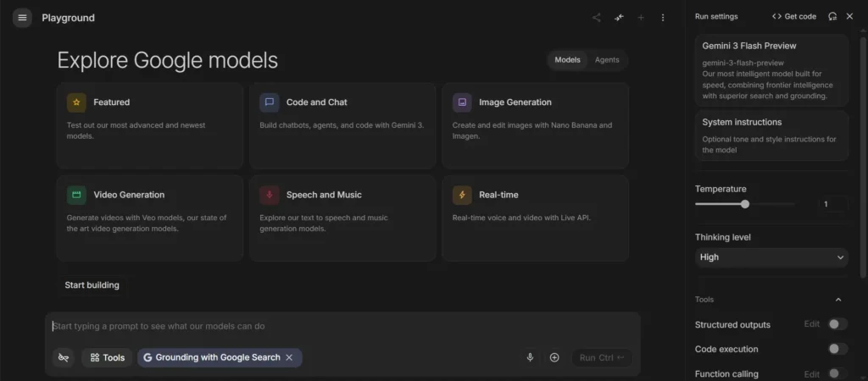Toggle Structured outputs switch
This screenshot has height=381, width=868.
click(837, 324)
